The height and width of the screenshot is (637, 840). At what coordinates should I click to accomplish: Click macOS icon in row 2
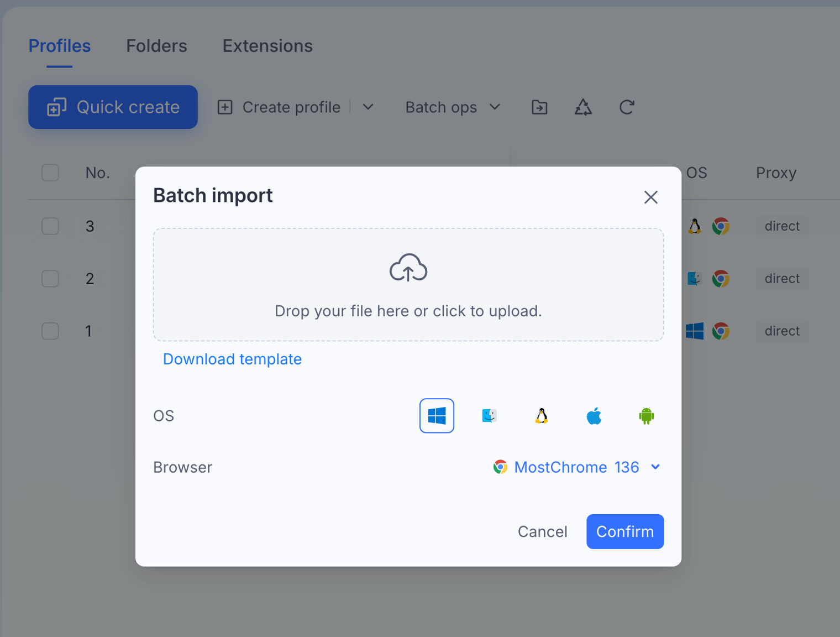tap(695, 279)
